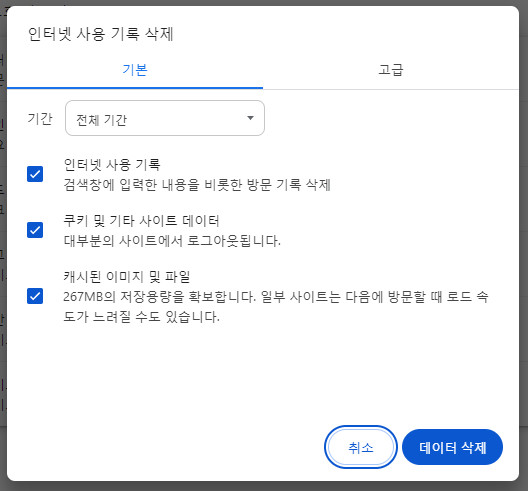
Task: Click the dropdown arrow beside 전체 기간
Action: (250, 118)
